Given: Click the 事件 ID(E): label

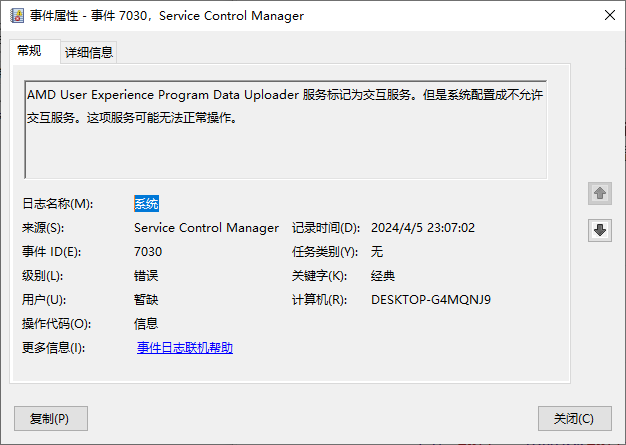Looking at the screenshot, I should (52, 252).
